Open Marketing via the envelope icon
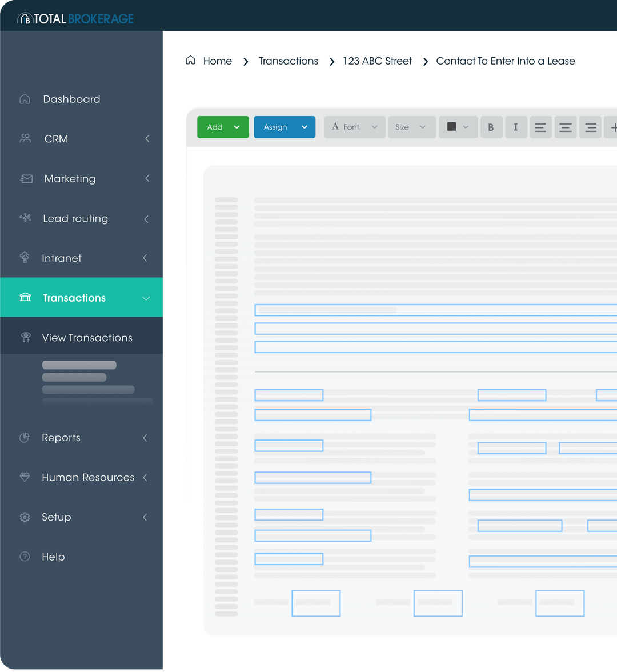This screenshot has height=672, width=617. (x=26, y=178)
